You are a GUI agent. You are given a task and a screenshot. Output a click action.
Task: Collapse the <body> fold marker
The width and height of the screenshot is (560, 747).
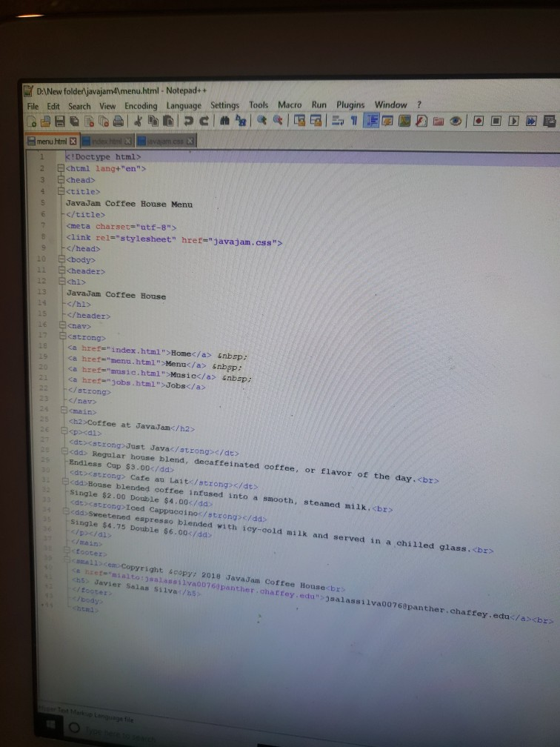(x=61, y=259)
